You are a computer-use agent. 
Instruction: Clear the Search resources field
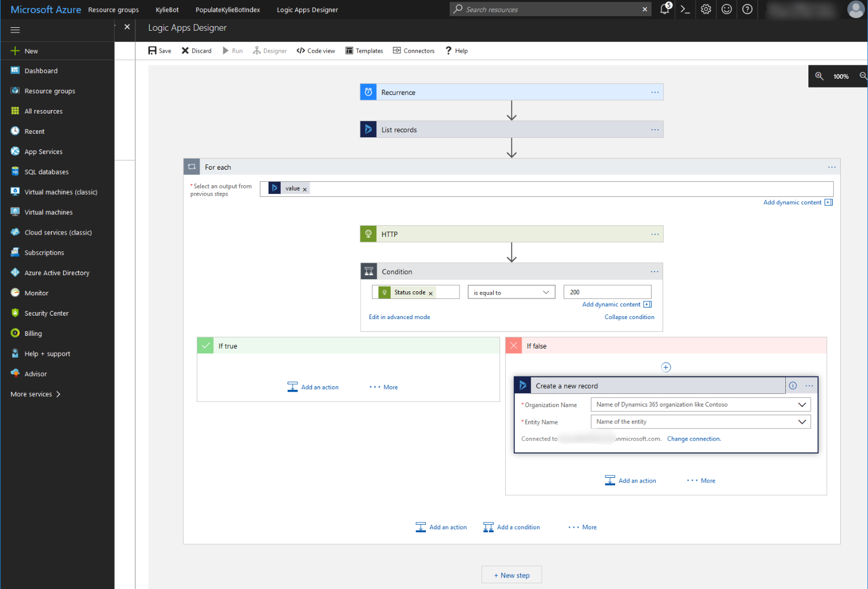coord(645,9)
